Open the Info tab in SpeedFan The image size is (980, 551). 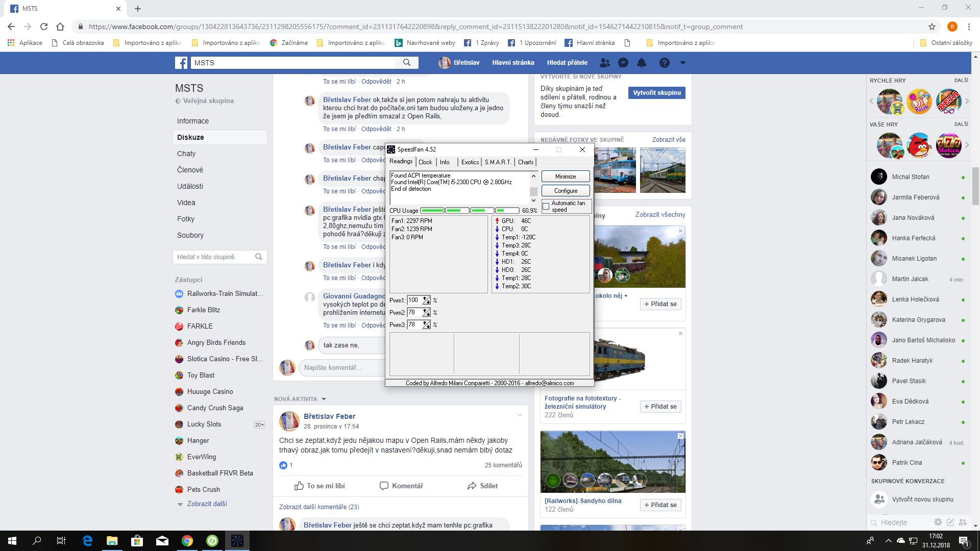[x=445, y=162]
